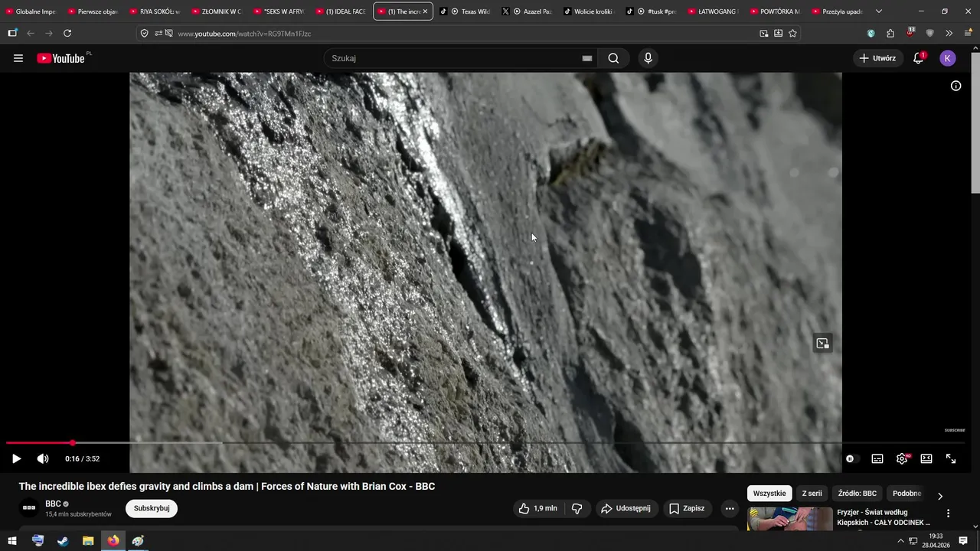
Task: Open the BBC channel name link
Action: (x=53, y=504)
